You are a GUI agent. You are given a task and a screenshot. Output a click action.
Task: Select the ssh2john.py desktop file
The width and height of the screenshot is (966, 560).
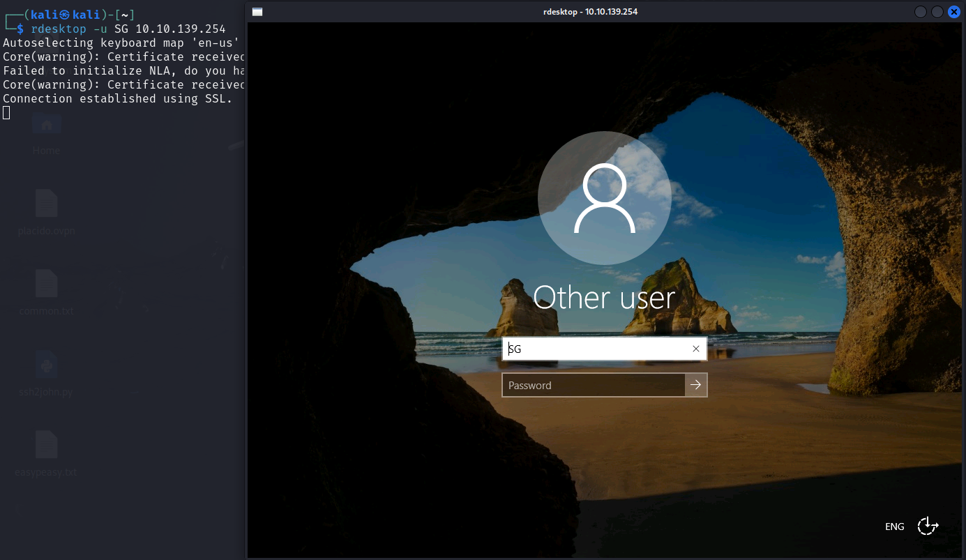(x=47, y=374)
